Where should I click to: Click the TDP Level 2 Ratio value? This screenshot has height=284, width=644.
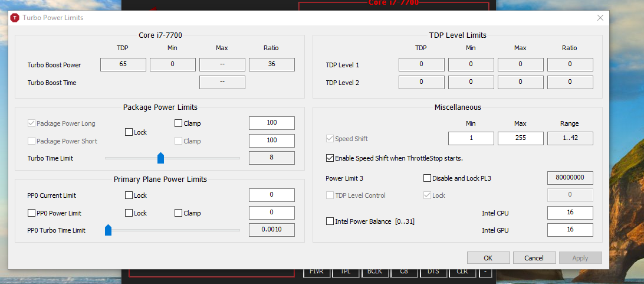[x=570, y=82]
